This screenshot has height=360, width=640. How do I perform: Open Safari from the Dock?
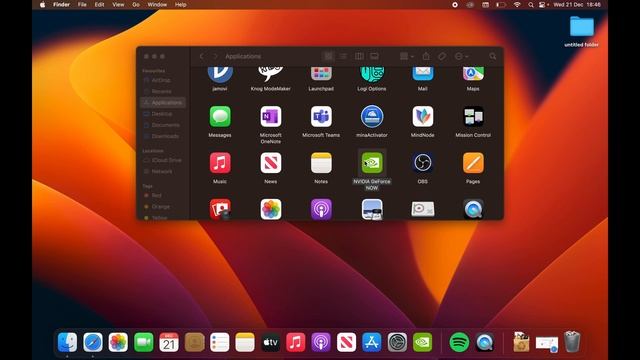(93, 342)
